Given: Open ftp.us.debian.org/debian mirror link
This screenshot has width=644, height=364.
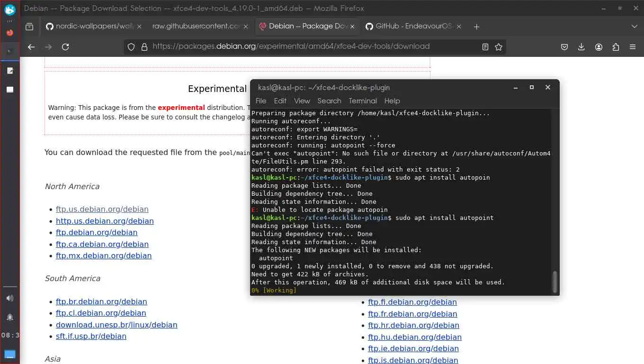Looking at the screenshot, I should click(102, 209).
